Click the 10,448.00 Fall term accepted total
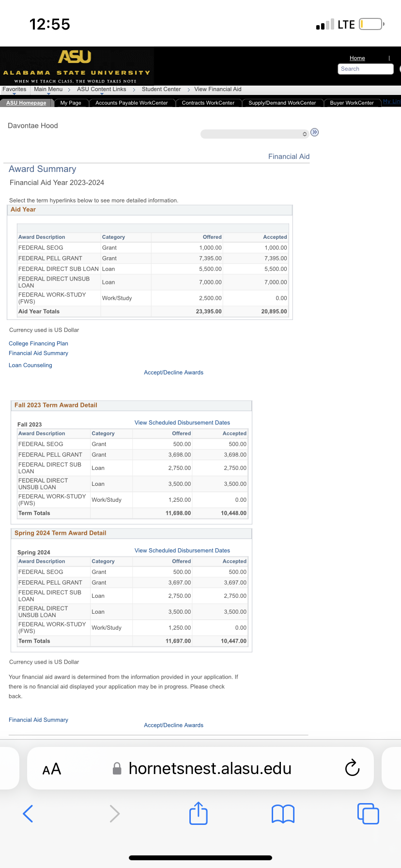This screenshot has height=868, width=401. [x=234, y=513]
